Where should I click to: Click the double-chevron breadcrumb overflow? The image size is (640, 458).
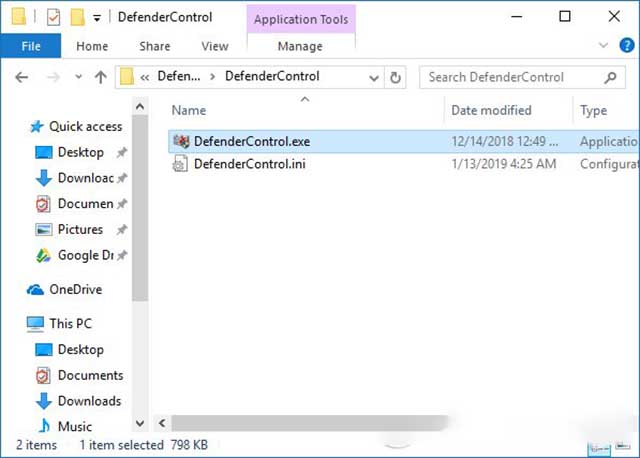click(144, 77)
